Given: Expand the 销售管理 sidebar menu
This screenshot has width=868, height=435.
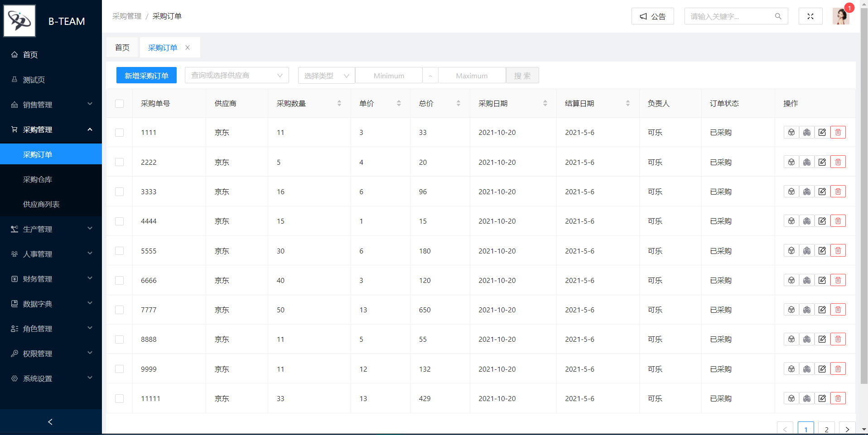Looking at the screenshot, I should click(x=51, y=105).
